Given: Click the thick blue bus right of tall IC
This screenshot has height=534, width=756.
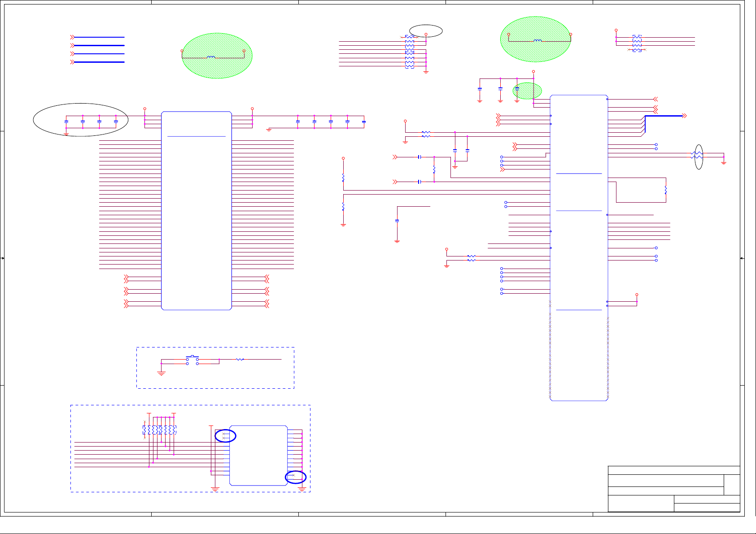Looking at the screenshot, I should coord(664,116).
